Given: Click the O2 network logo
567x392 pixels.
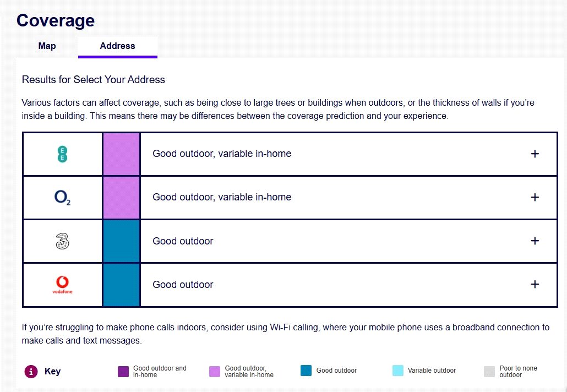Looking at the screenshot, I should coord(63,198).
